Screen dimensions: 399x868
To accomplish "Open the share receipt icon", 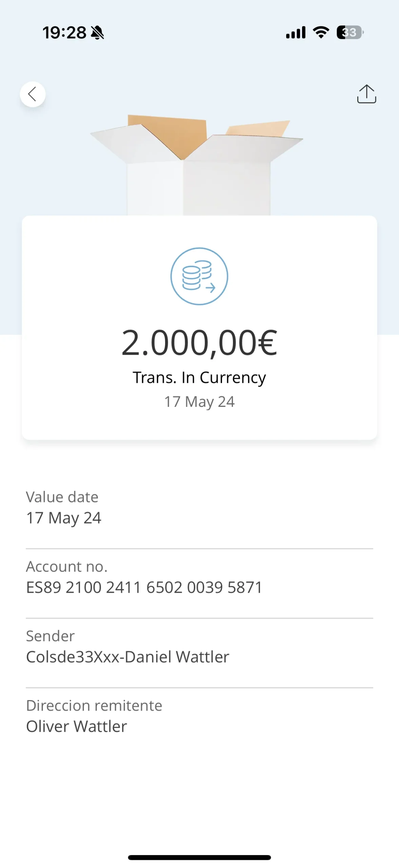I will point(366,94).
